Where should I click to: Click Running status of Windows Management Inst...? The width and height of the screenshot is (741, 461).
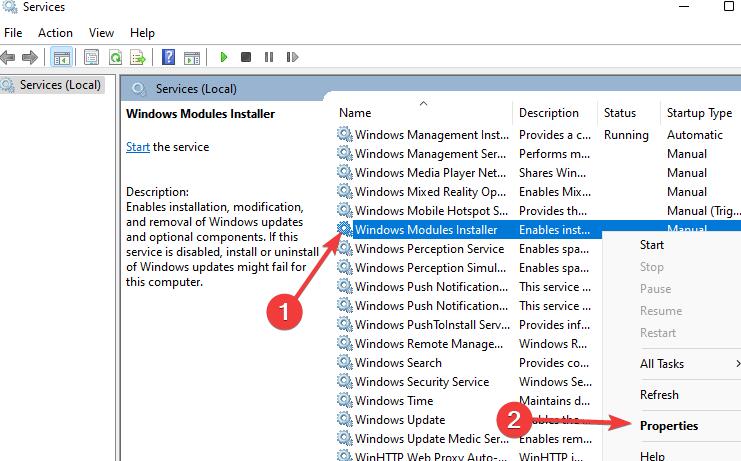pyautogui.click(x=626, y=135)
